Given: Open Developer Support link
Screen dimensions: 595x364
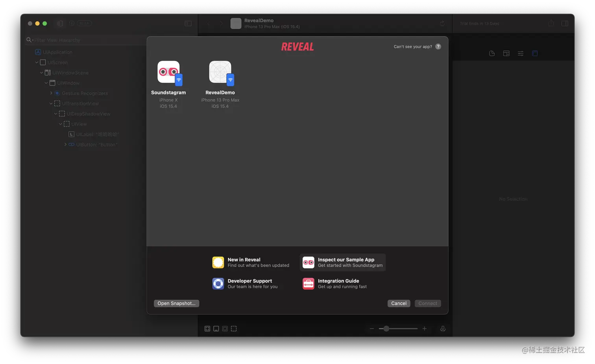Looking at the screenshot, I should coord(246,284).
